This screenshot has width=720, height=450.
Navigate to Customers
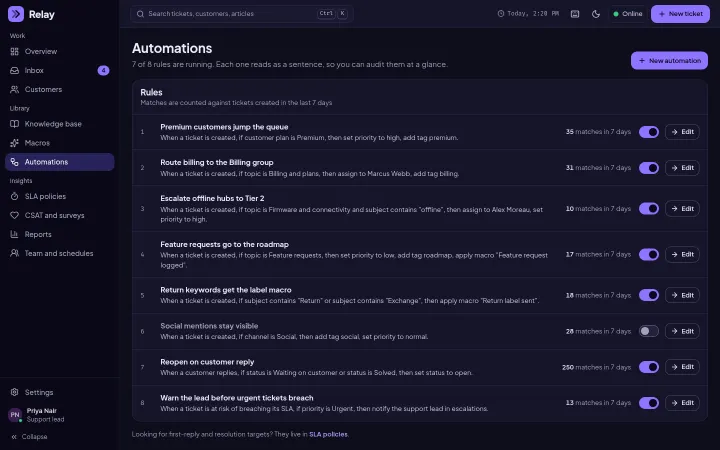click(x=60, y=89)
